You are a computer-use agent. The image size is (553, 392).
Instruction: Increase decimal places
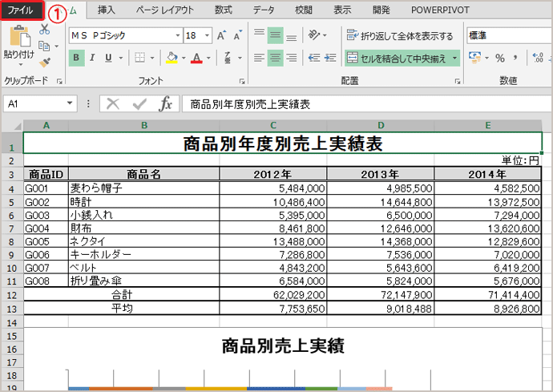pyautogui.click(x=538, y=58)
